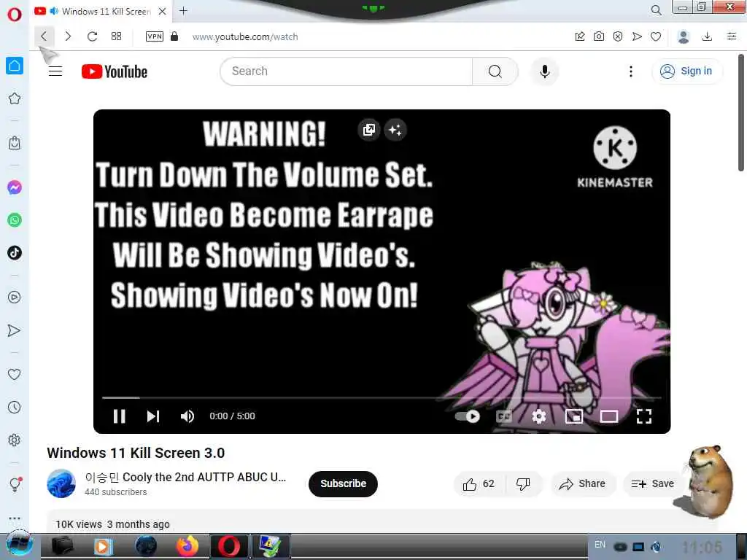Open the Opera menu logo

(x=15, y=15)
